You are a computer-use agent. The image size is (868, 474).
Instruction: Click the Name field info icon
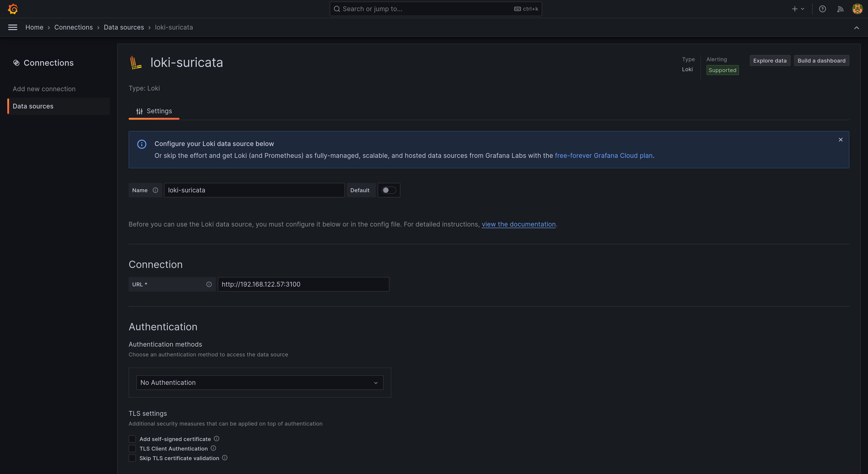pyautogui.click(x=155, y=190)
